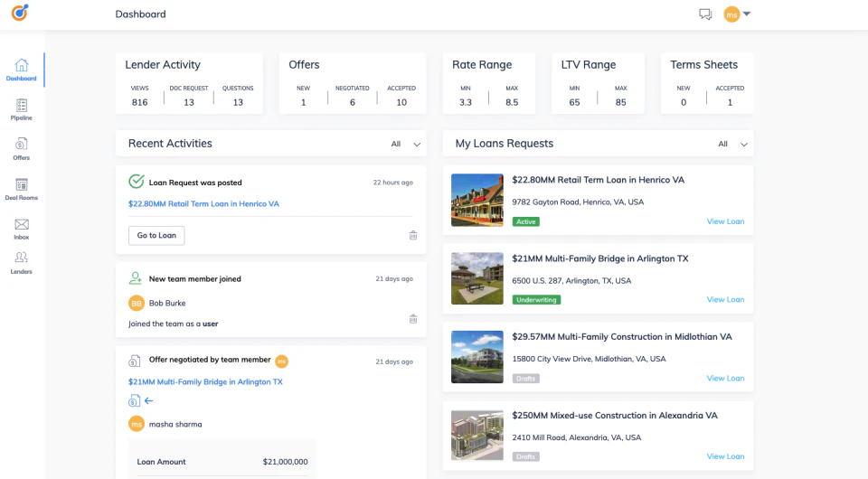Open Deal Rooms from the sidebar
This screenshot has height=479, width=868.
pyautogui.click(x=22, y=184)
